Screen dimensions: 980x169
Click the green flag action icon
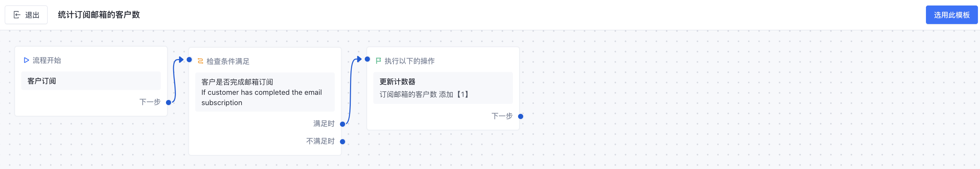pyautogui.click(x=378, y=61)
